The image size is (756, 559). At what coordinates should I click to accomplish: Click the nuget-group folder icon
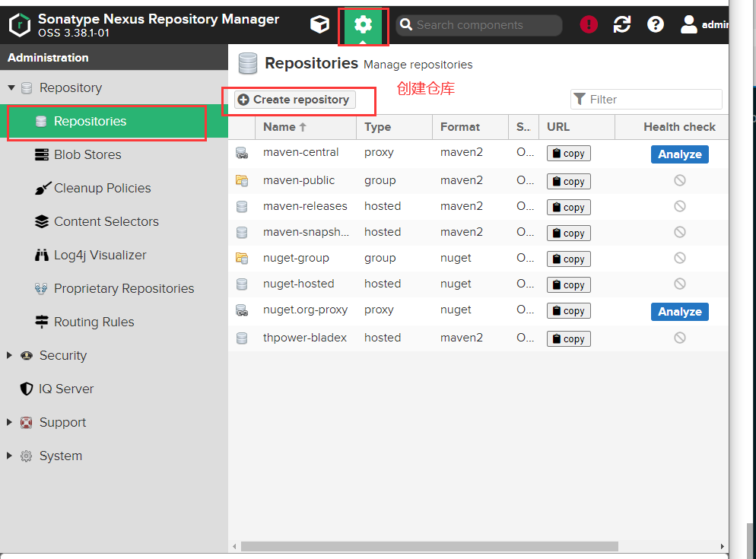point(242,258)
